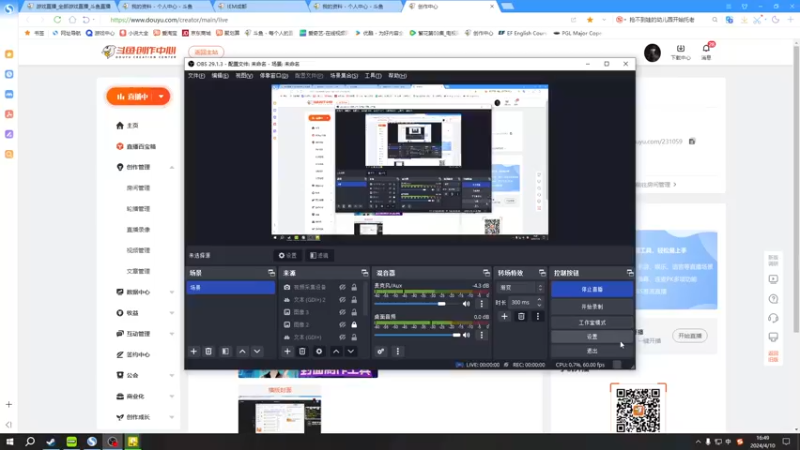Open Windows Start menu
Viewport: 800px width, 450px height.
pyautogui.click(x=10, y=441)
